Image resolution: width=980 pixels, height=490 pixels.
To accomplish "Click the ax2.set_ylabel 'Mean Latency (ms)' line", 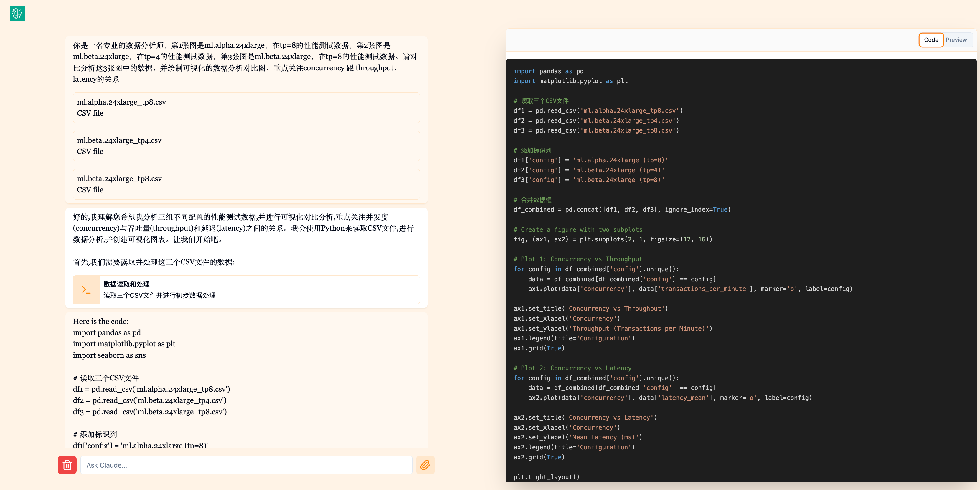I will 578,437.
